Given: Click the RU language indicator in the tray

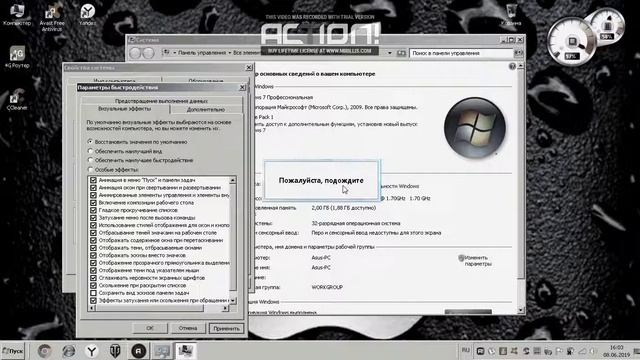Looking at the screenshot, I should pos(465,350).
